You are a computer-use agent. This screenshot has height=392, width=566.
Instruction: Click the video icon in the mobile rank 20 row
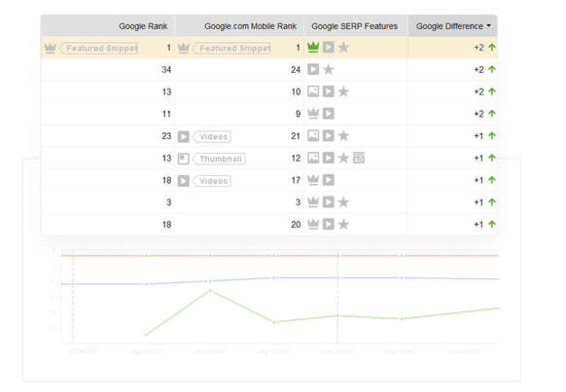pos(329,225)
